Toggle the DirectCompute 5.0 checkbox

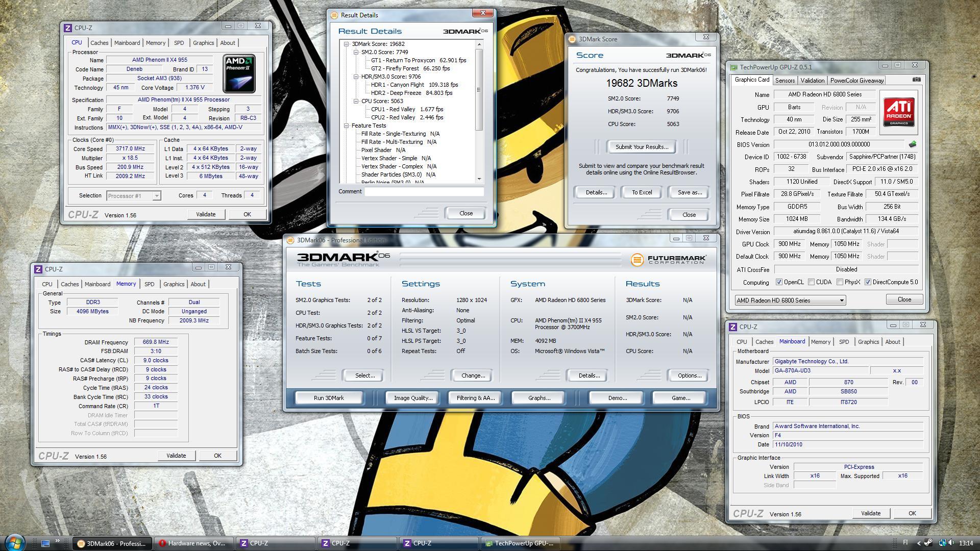(868, 282)
